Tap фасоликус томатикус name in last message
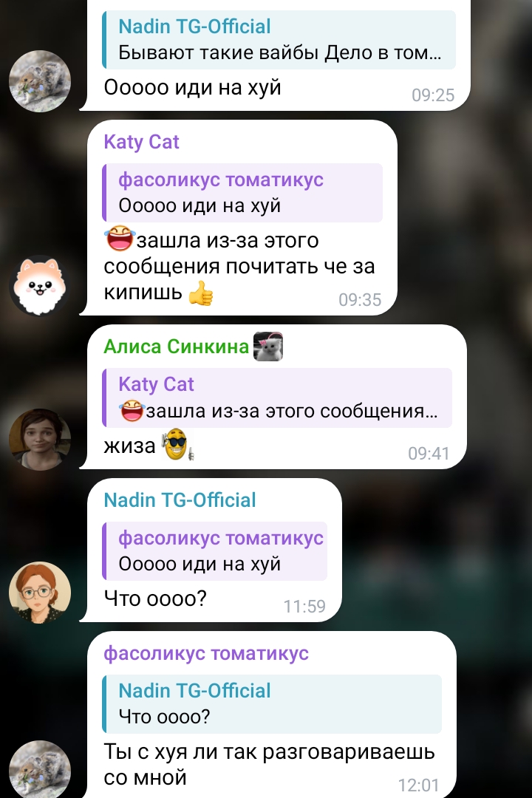 pyautogui.click(x=206, y=653)
